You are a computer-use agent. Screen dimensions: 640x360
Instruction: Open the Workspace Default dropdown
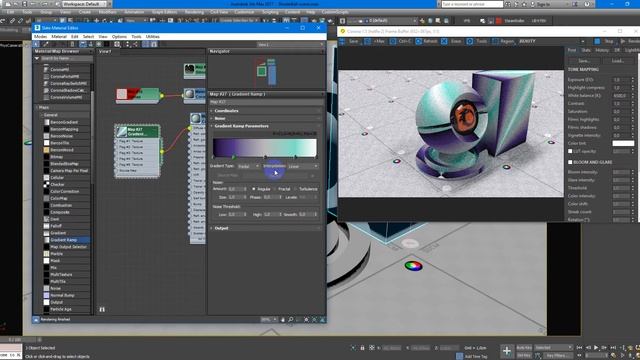click(87, 4)
